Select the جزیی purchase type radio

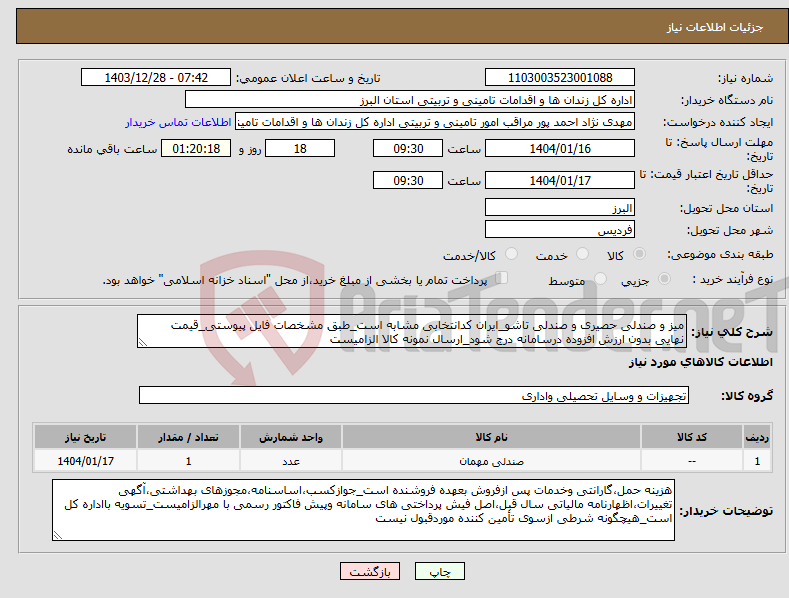(x=664, y=279)
